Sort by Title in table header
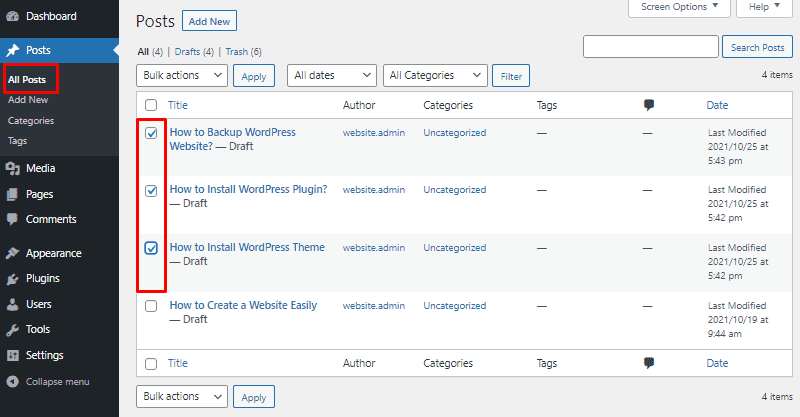Image resolution: width=800 pixels, height=417 pixels. coord(178,105)
